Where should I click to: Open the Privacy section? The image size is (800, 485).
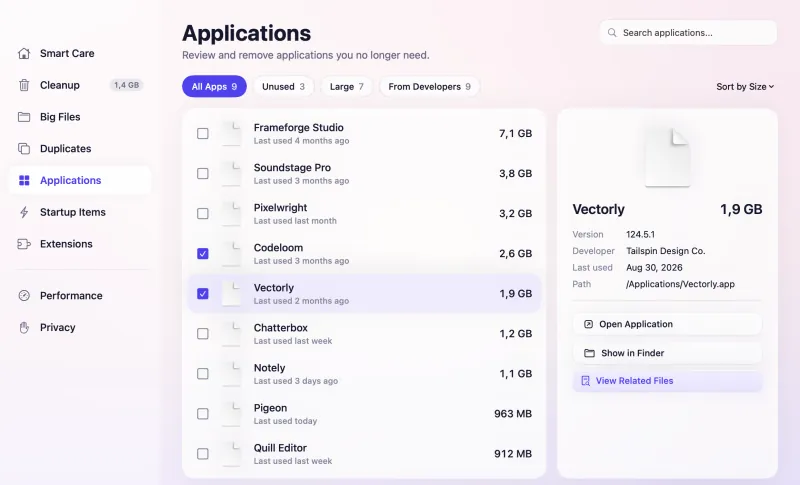[x=80, y=327]
